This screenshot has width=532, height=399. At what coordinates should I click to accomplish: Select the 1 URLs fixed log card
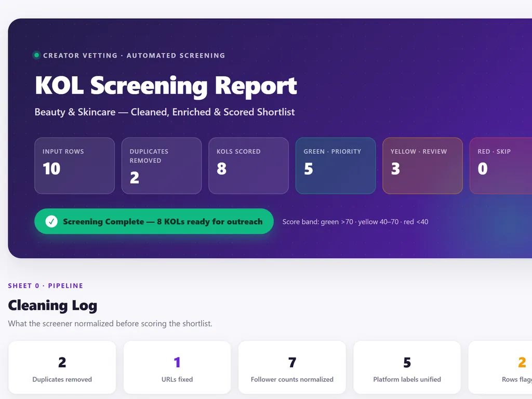click(x=177, y=367)
